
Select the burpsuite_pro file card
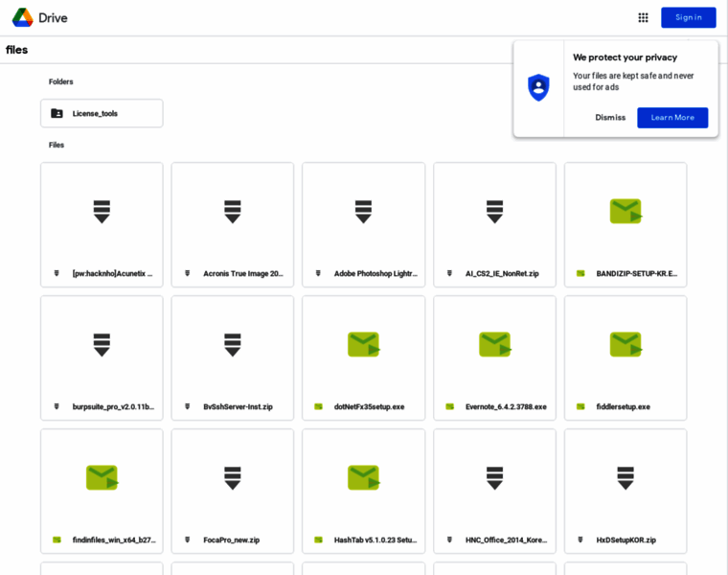[x=102, y=357]
